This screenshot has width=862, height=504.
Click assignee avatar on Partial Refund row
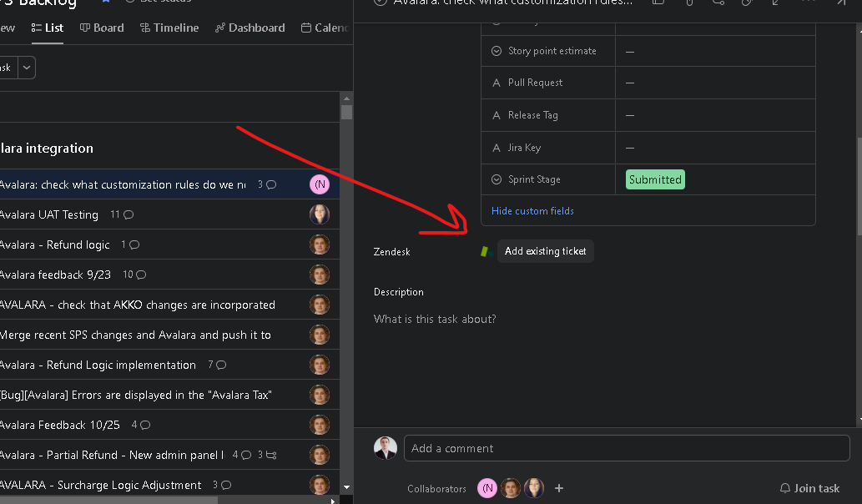click(x=320, y=455)
